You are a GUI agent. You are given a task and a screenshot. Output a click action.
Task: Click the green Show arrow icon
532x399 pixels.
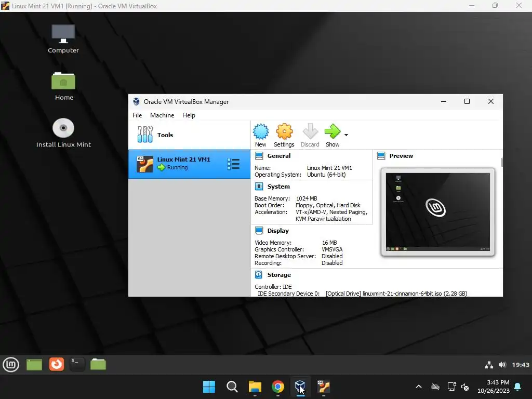click(x=332, y=131)
